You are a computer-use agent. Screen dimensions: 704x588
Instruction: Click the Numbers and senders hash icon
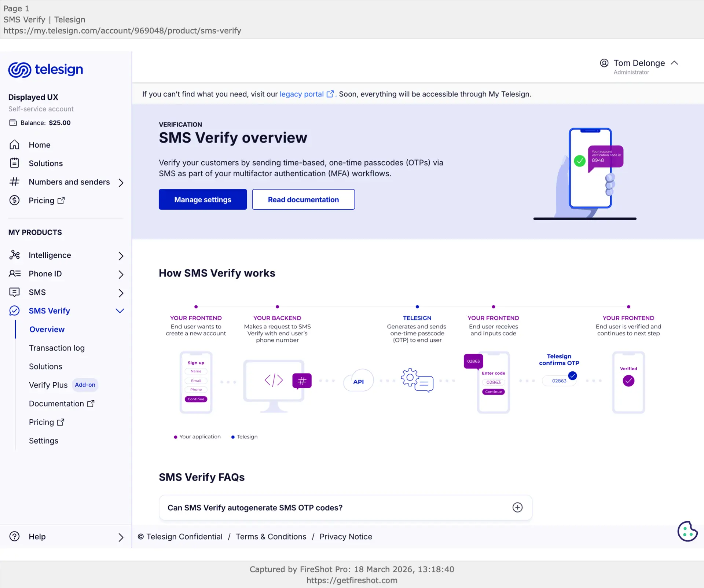(x=14, y=182)
